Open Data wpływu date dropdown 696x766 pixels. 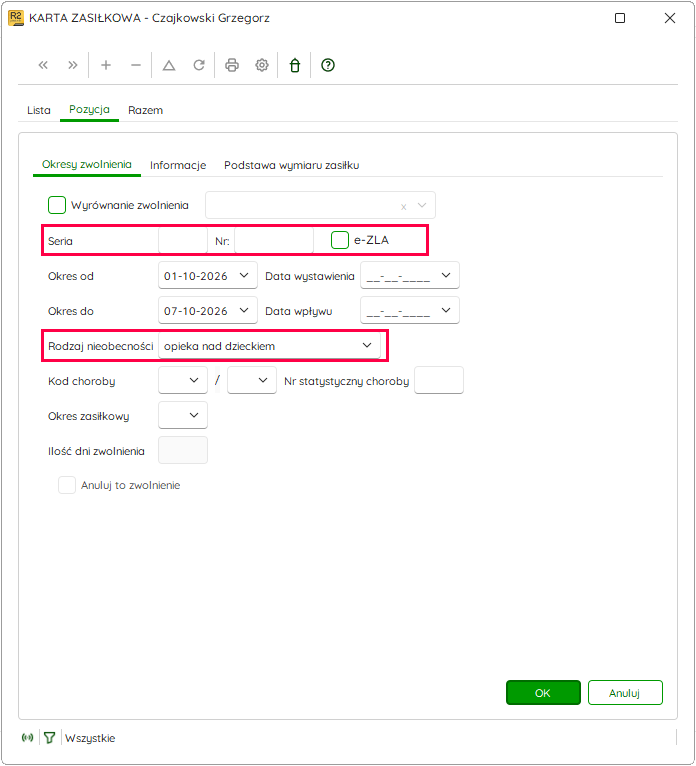[x=445, y=311]
